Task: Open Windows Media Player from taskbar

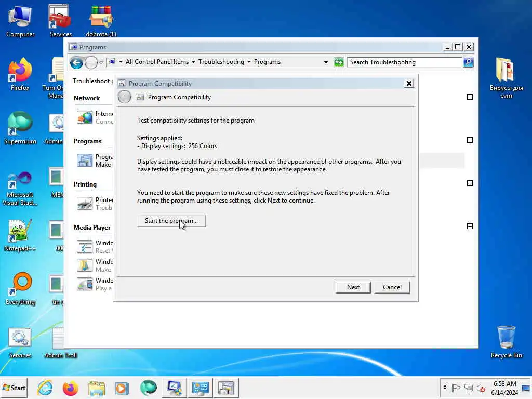Action: tap(122, 388)
